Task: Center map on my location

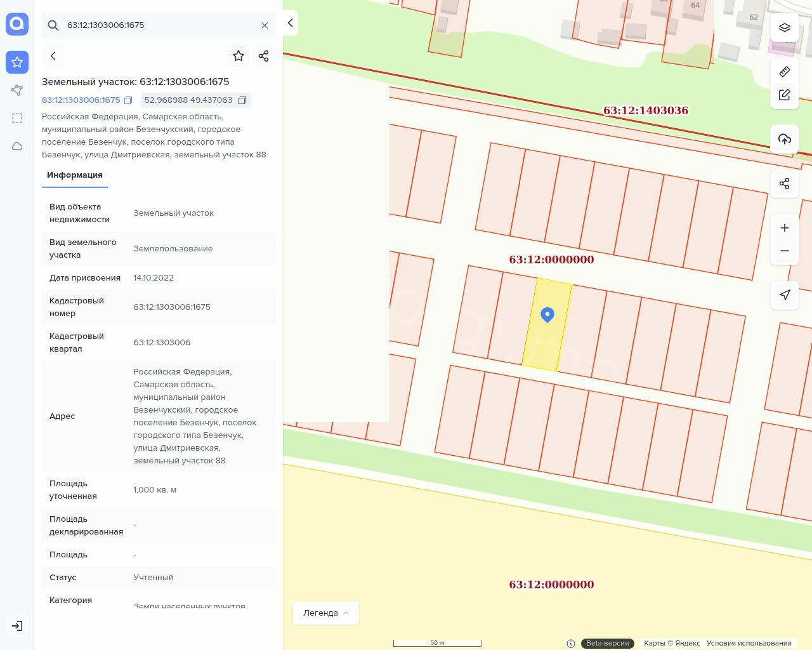Action: point(784,295)
